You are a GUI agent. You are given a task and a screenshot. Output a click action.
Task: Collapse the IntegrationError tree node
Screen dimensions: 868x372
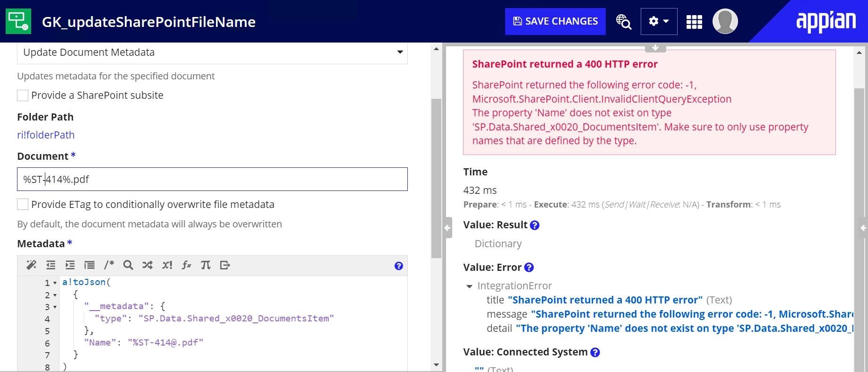[x=469, y=286]
